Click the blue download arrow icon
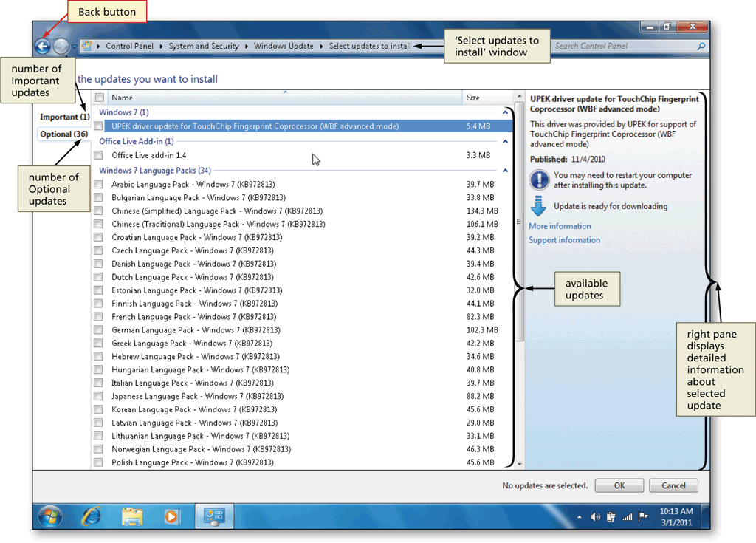Image resolution: width=756 pixels, height=543 pixels. [538, 205]
